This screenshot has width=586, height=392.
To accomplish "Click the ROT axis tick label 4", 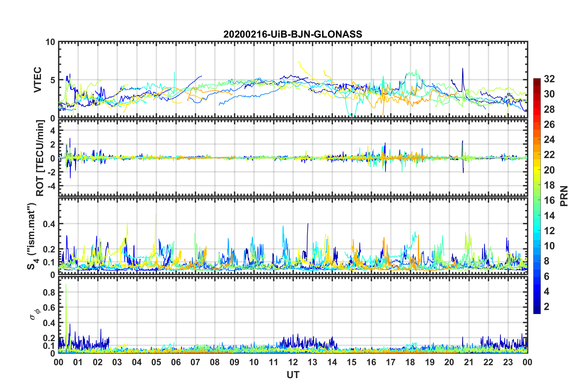I will 53,131.
